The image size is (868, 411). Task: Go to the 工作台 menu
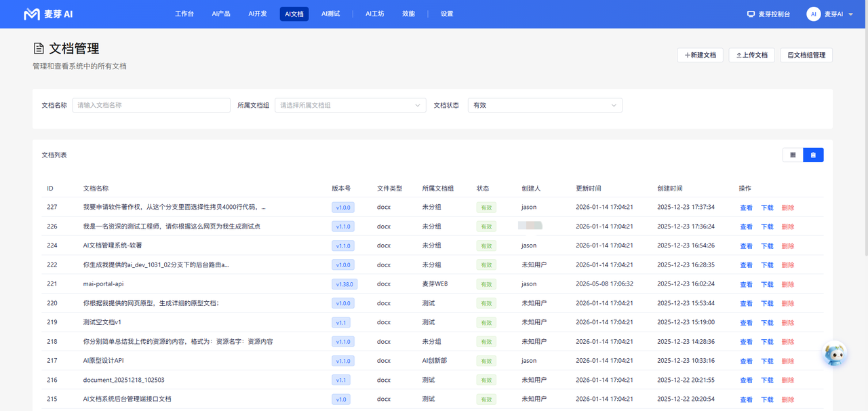click(184, 14)
